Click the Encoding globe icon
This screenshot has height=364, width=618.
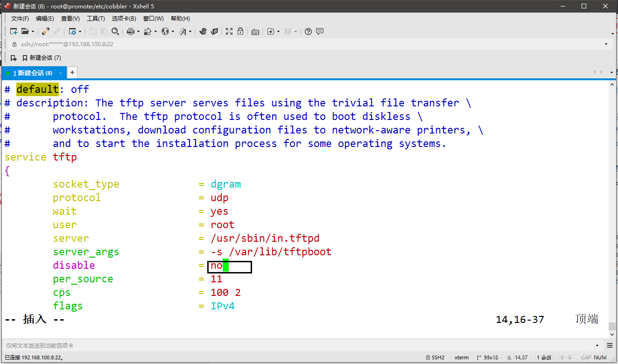tap(165, 31)
